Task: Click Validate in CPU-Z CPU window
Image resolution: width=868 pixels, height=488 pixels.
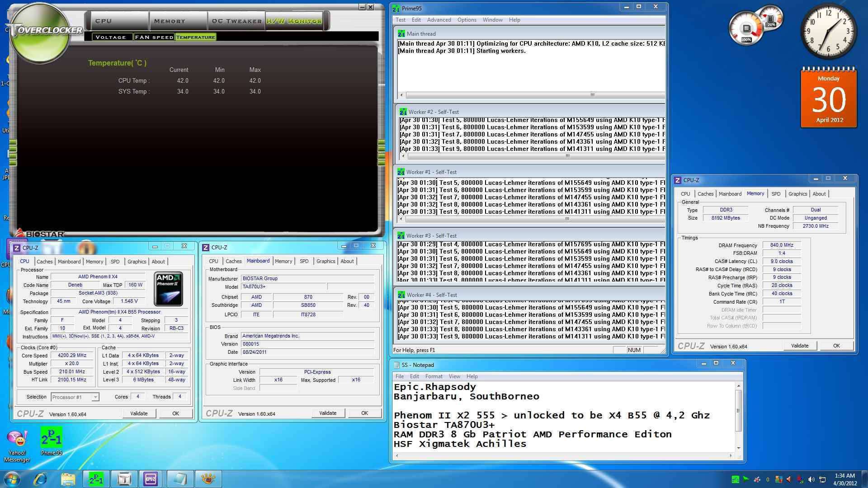Action: (x=139, y=413)
